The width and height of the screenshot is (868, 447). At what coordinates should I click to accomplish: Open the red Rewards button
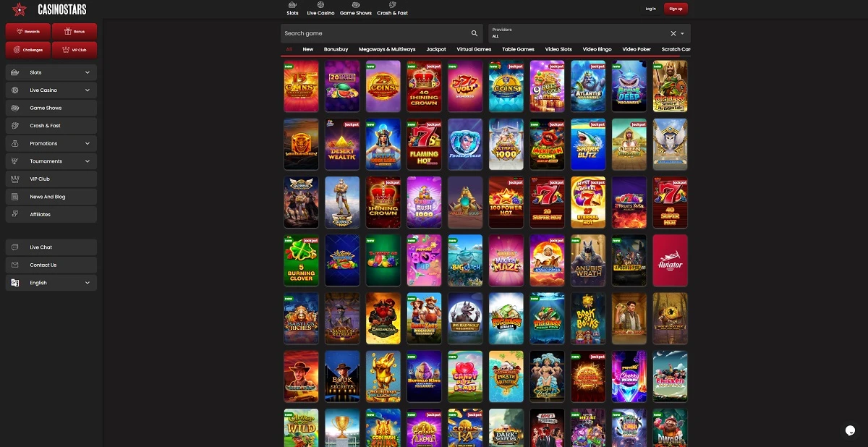[x=28, y=32]
